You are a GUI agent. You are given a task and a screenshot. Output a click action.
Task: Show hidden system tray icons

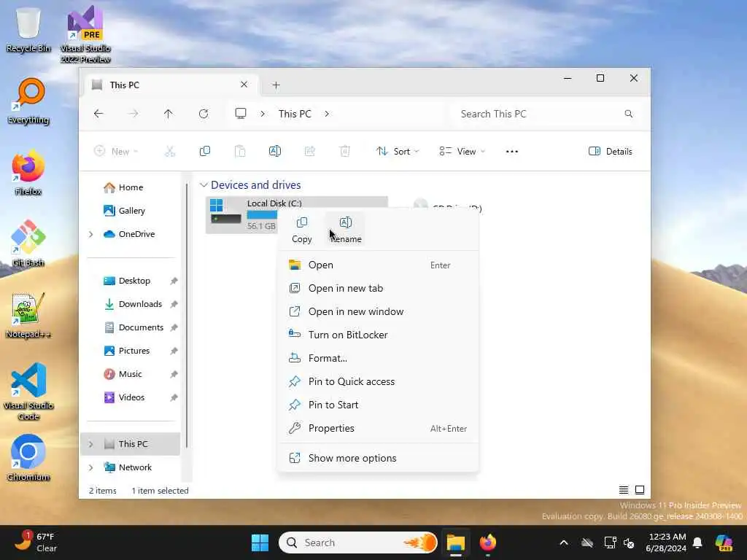point(564,542)
